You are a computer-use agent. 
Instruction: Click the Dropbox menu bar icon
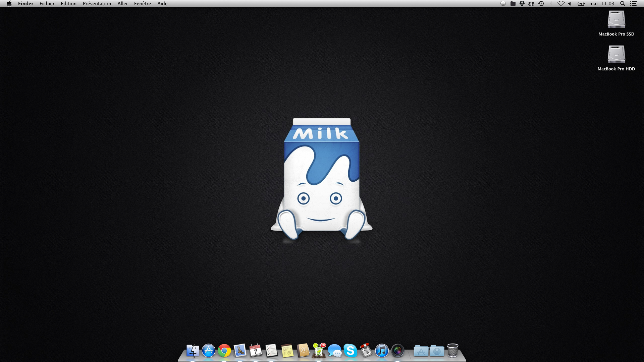point(522,4)
